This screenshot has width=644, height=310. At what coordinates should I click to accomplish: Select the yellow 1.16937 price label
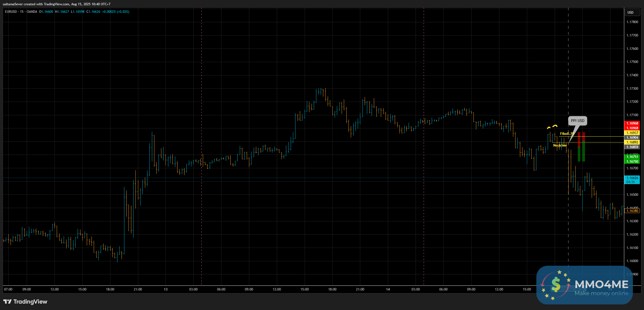[632, 133]
